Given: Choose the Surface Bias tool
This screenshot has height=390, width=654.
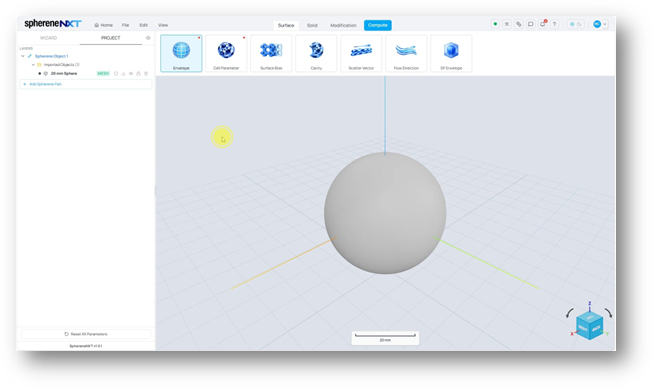Looking at the screenshot, I should (271, 53).
